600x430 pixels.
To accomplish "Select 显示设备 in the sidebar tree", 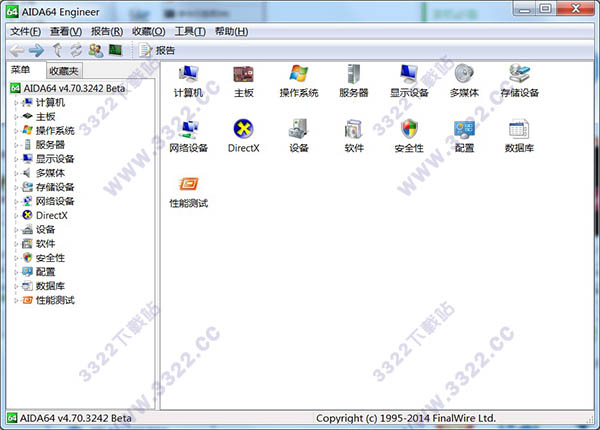I will pos(55,158).
